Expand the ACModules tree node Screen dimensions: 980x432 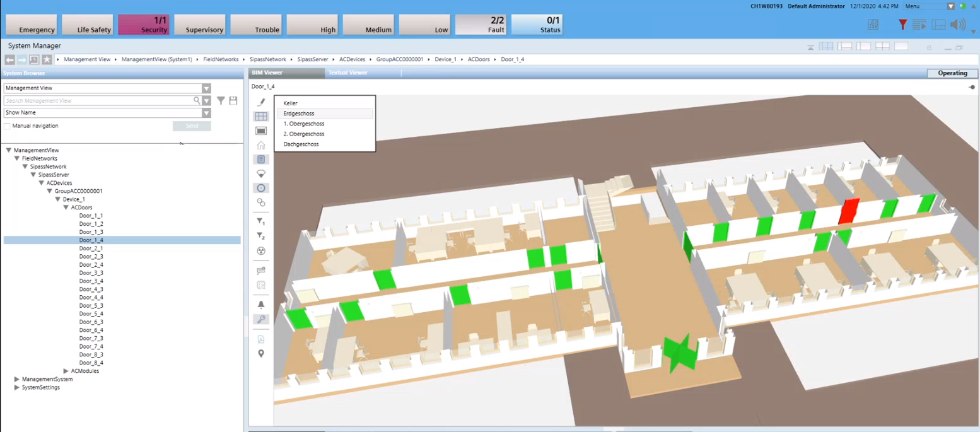(x=66, y=371)
